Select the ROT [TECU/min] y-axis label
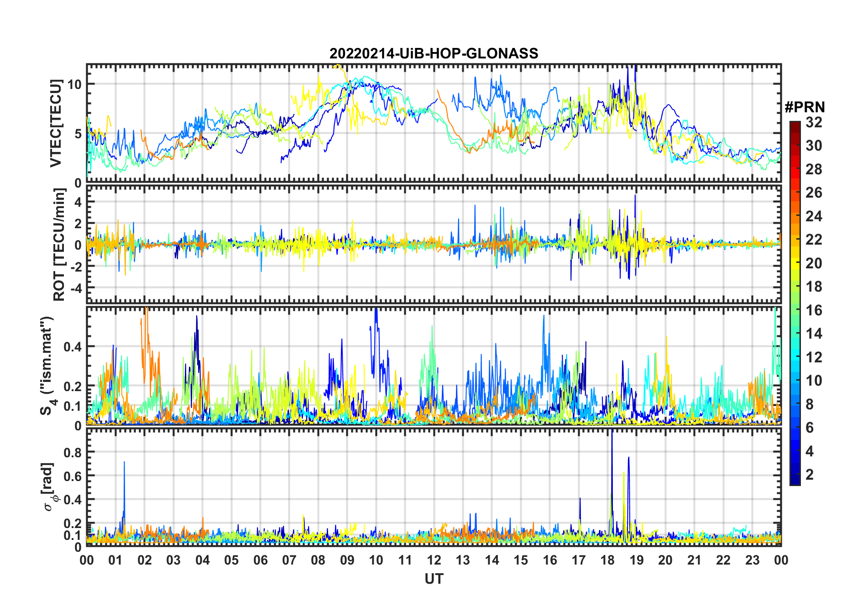This screenshot has height=607, width=868. [x=59, y=245]
